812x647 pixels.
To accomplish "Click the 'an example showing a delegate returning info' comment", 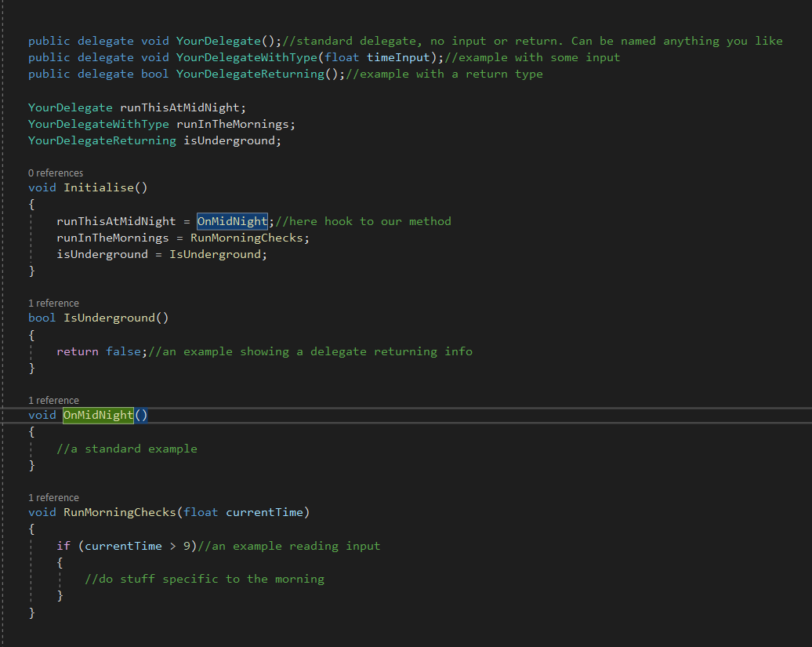I will pos(310,351).
